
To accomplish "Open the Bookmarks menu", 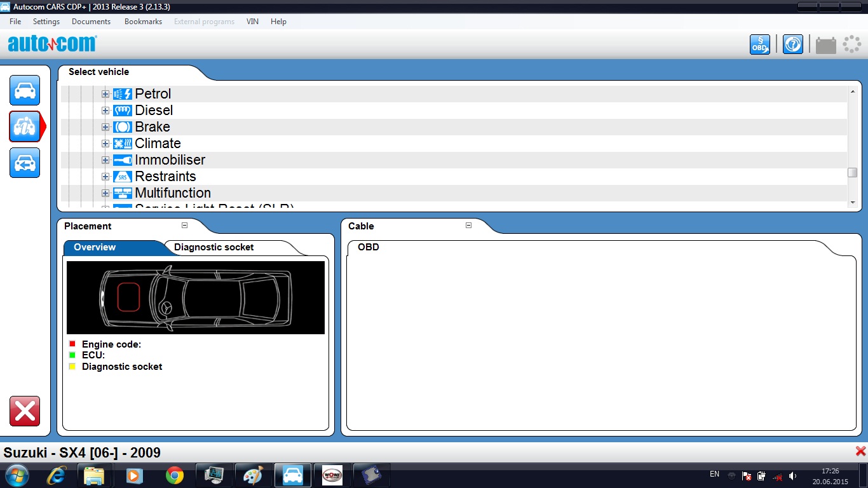I will 143,22.
